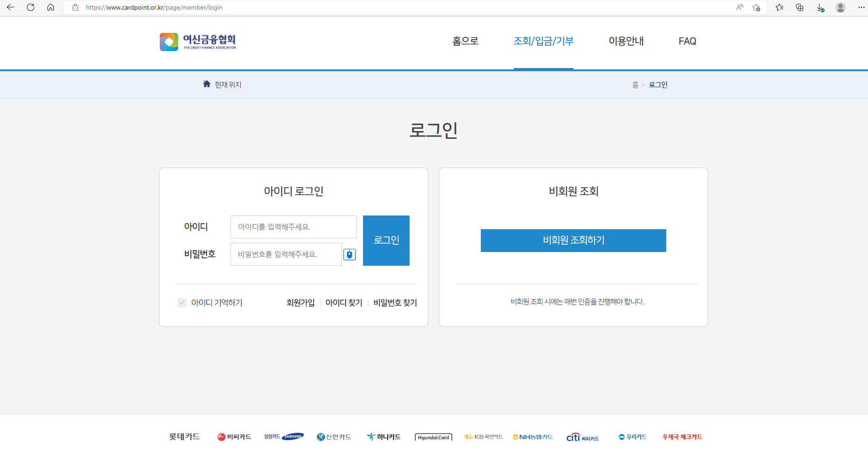Click the 여신금융협회 logo
This screenshot has height=457, width=868.
point(198,42)
